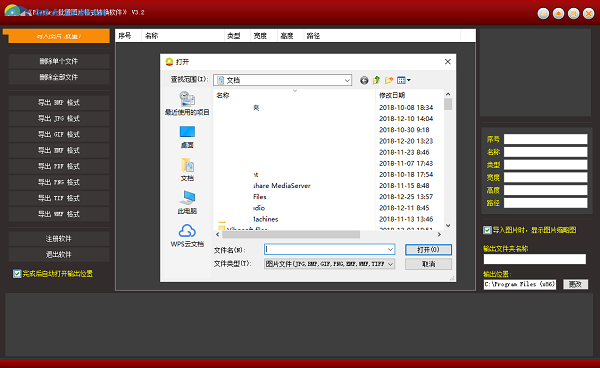This screenshot has width=600, height=368.
Task: Click 删除全部文件 delete all files
Action: coord(59,77)
